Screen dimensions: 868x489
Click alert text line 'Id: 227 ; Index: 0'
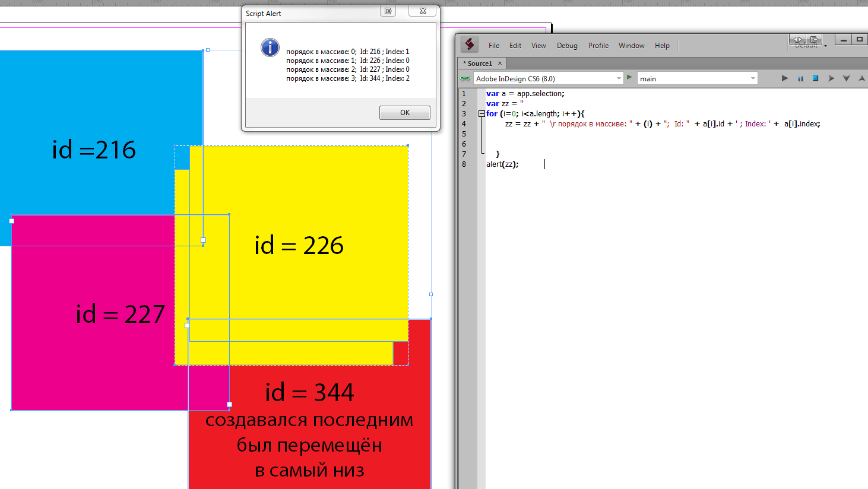tap(348, 69)
